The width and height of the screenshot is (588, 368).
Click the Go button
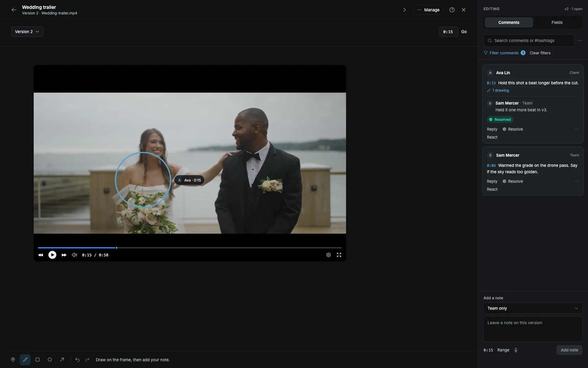pos(464,32)
